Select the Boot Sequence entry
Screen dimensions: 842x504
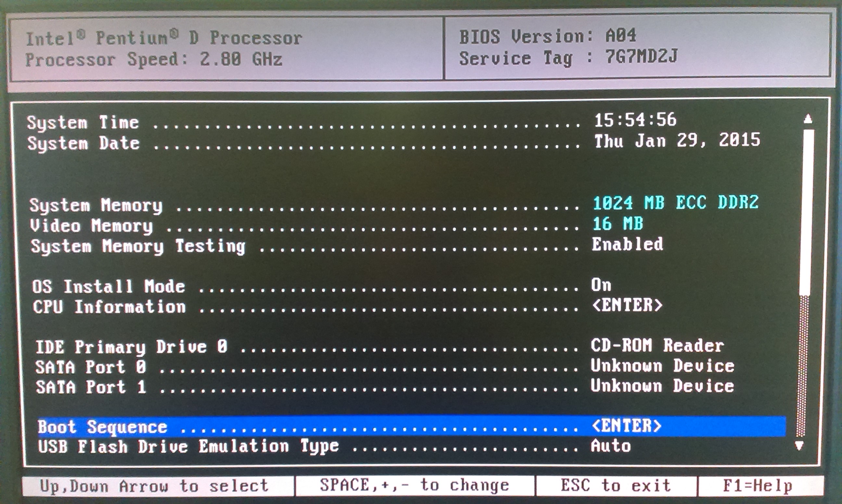click(102, 427)
